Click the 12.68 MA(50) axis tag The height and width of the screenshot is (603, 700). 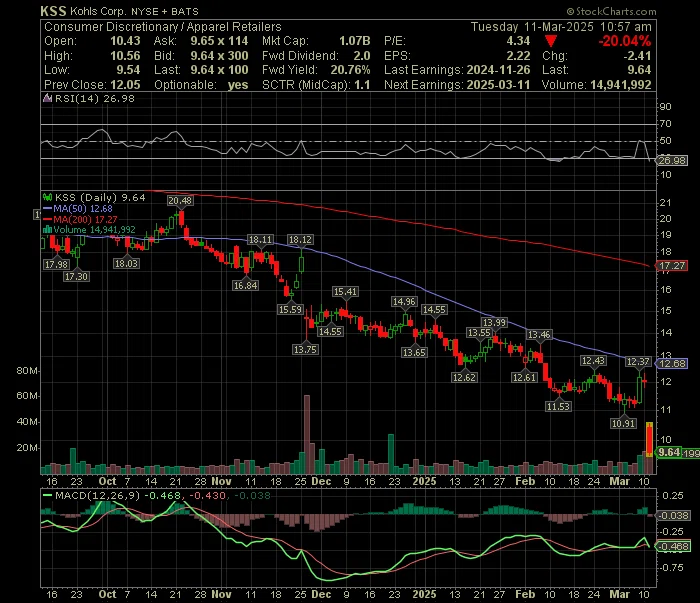(672, 364)
